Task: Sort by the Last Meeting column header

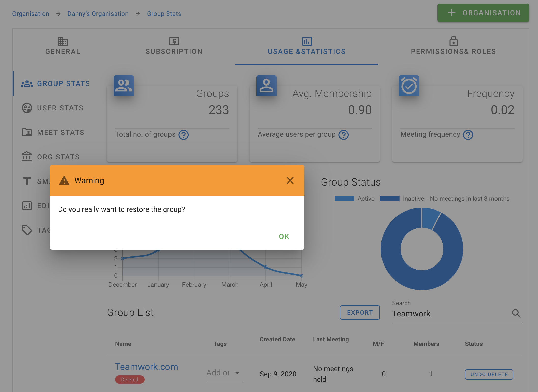Action: pos(331,339)
